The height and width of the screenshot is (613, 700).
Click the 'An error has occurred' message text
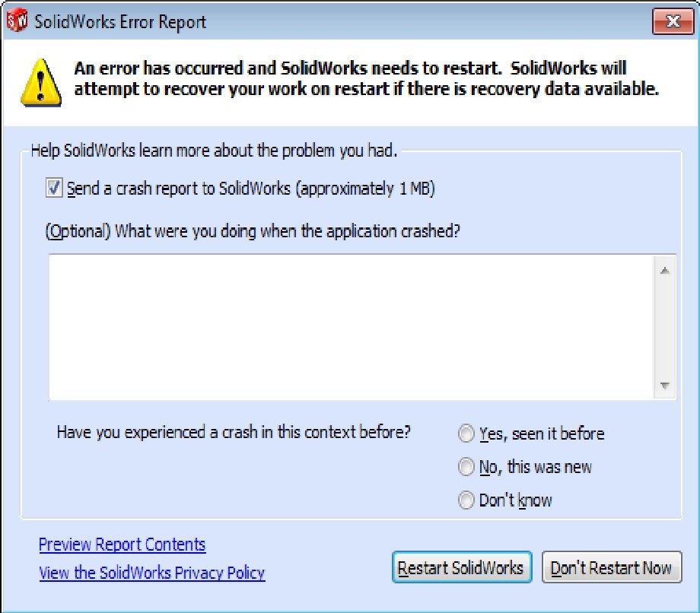(366, 78)
